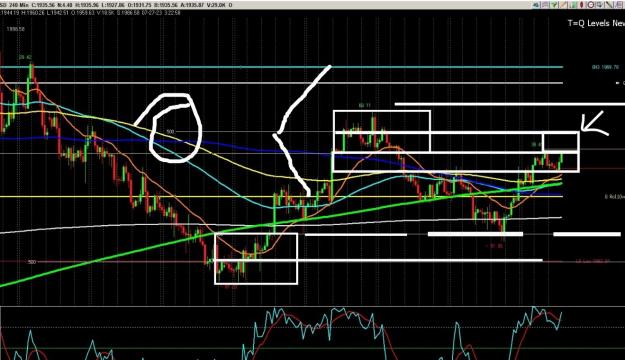The image size is (625, 360).
Task: Click the 1986.58 price label at top left
Action: point(16,29)
